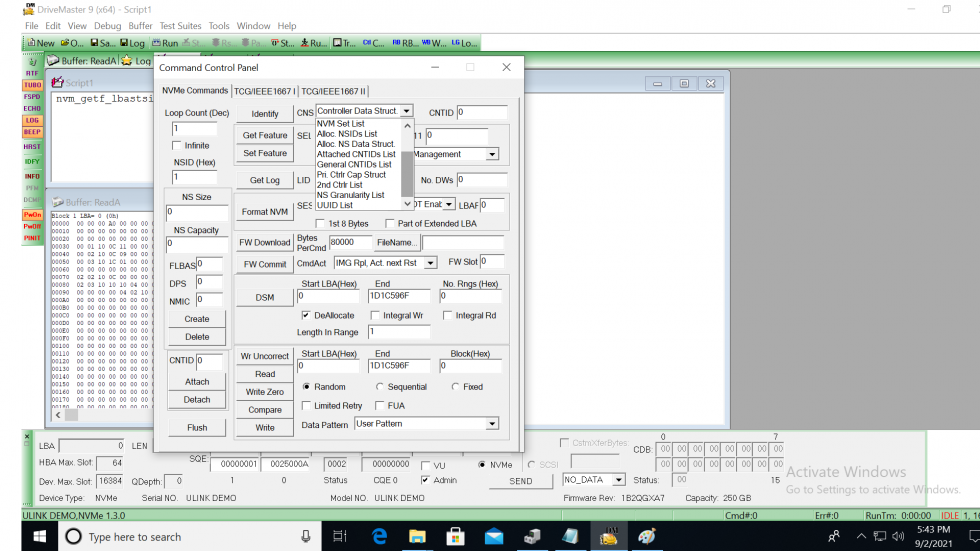Click the New script toolbar icon
The width and height of the screenshot is (980, 551).
40,43
